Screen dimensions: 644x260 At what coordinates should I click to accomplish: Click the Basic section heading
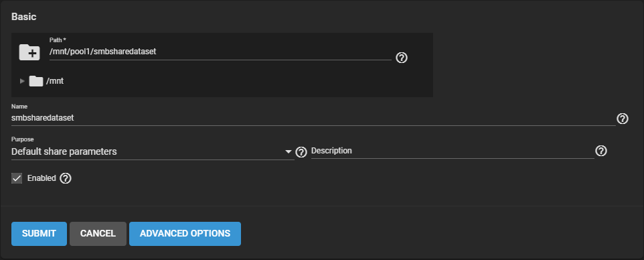pyautogui.click(x=24, y=17)
